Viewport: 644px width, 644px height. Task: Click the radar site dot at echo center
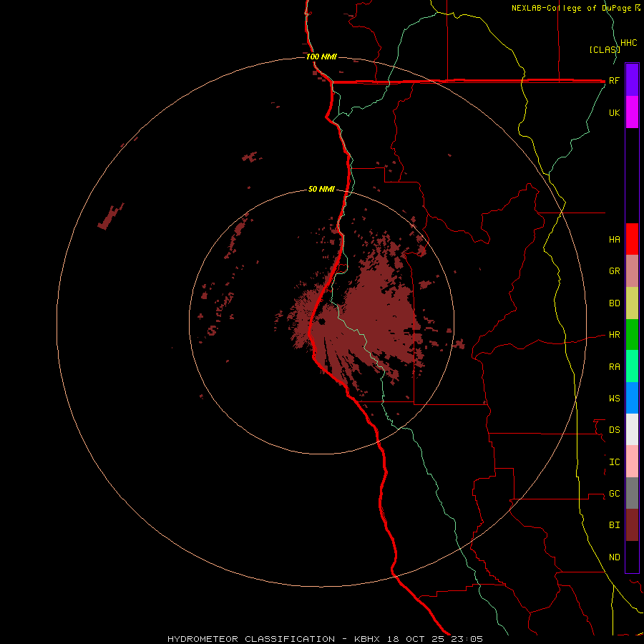321,321
